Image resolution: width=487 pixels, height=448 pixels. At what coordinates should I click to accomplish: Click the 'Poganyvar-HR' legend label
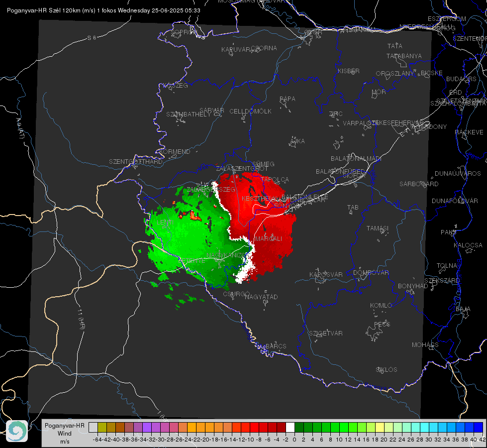65,426
